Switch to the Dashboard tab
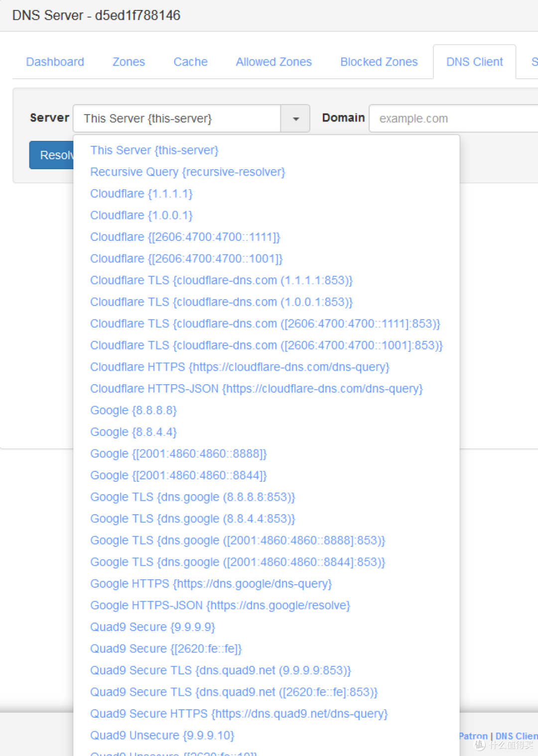Viewport: 538px width, 756px height. (x=55, y=62)
